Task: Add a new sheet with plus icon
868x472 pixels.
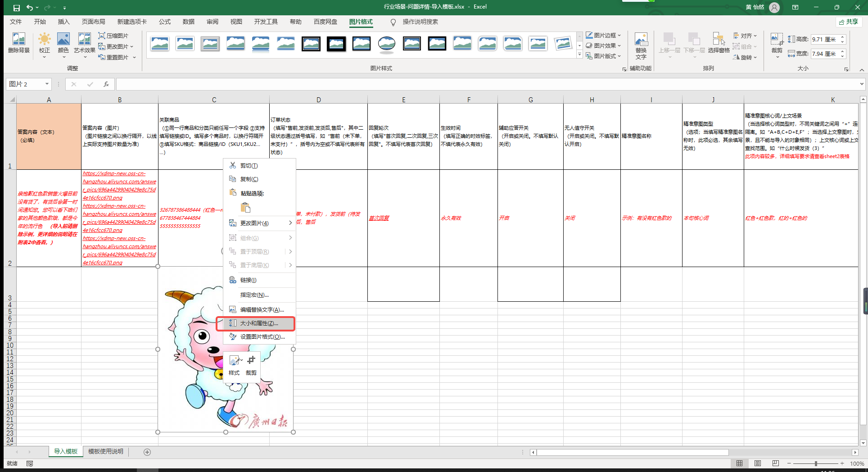Action: pyautogui.click(x=147, y=452)
